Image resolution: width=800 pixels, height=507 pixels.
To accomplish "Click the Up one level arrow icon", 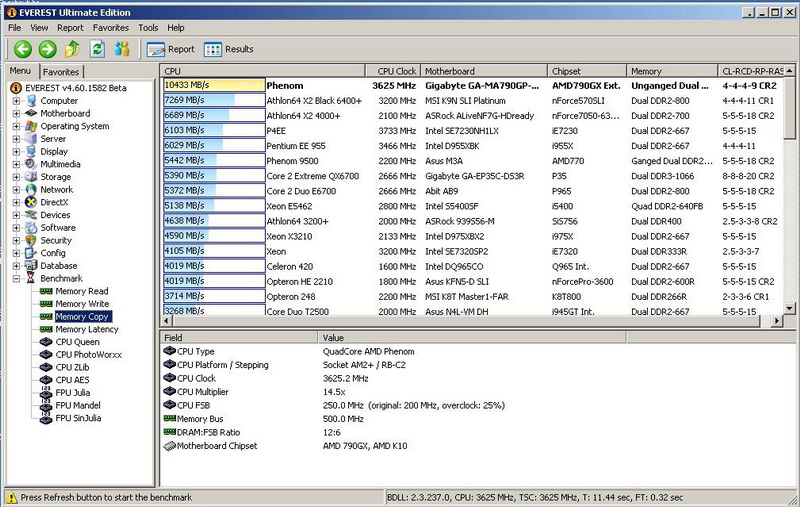I will (72, 49).
